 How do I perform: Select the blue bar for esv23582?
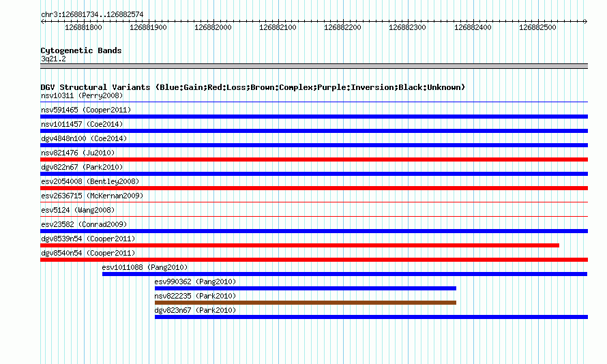314,231
